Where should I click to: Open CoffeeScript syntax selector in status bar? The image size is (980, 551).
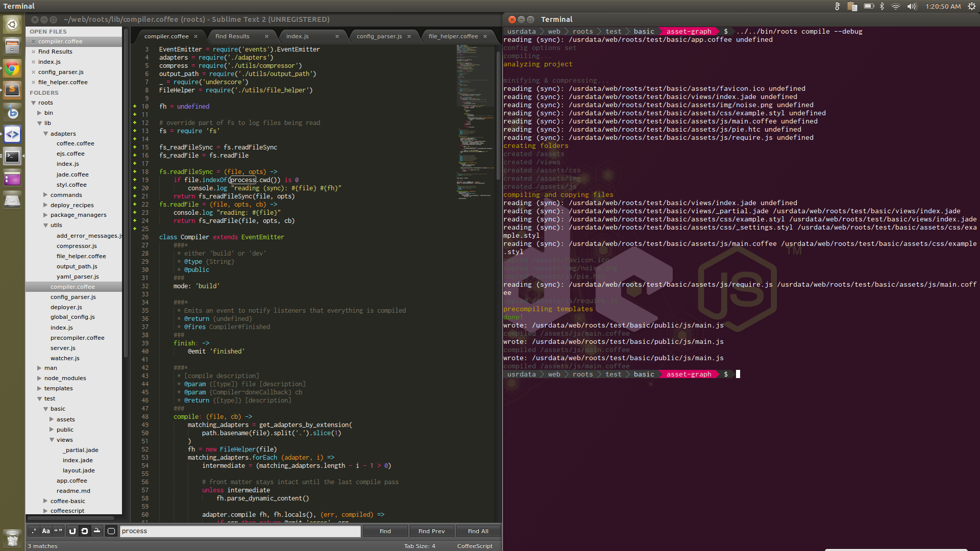475,546
